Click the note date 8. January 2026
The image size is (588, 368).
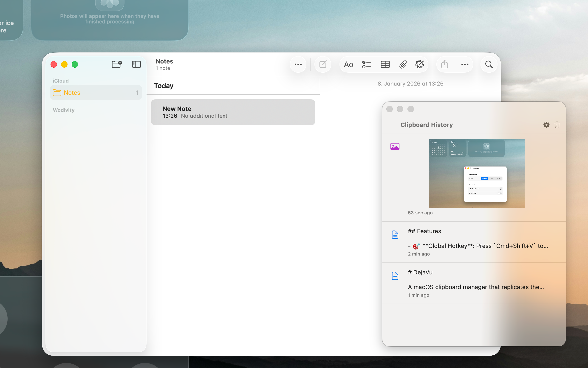coord(410,84)
